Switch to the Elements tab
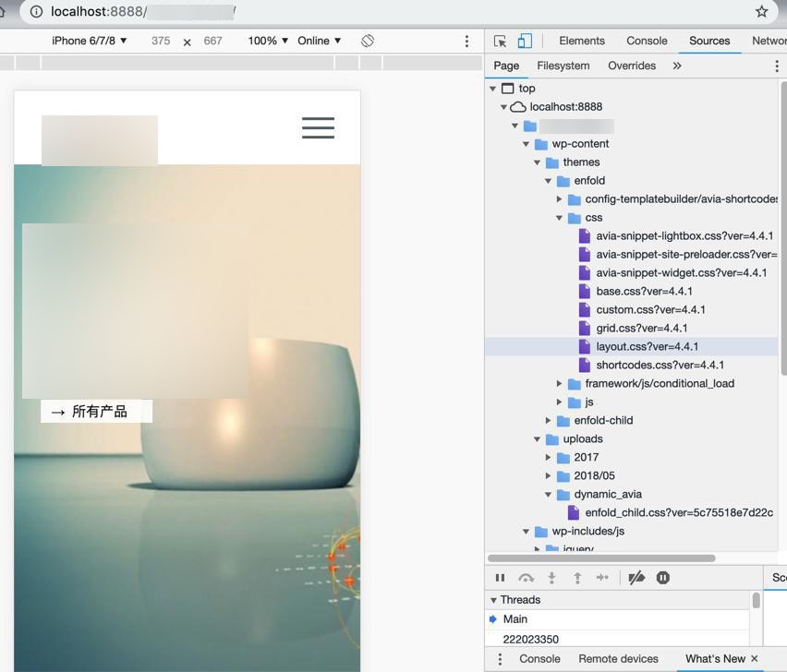 [582, 41]
